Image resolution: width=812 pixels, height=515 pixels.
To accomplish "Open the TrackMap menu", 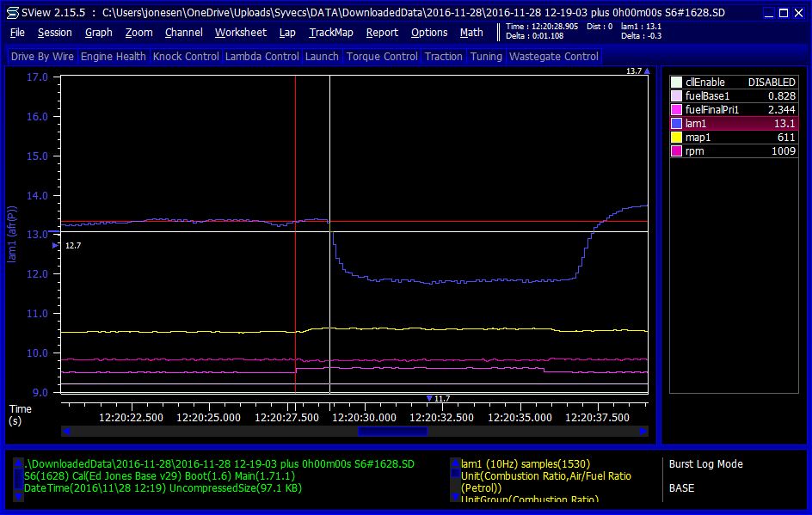I will [330, 33].
